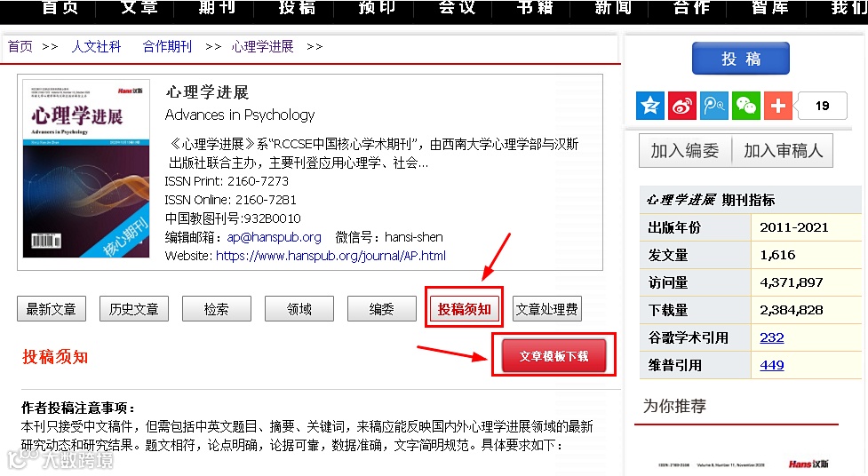868x476 pixels.
Task: Open the 检索 tab button
Action: point(217,309)
